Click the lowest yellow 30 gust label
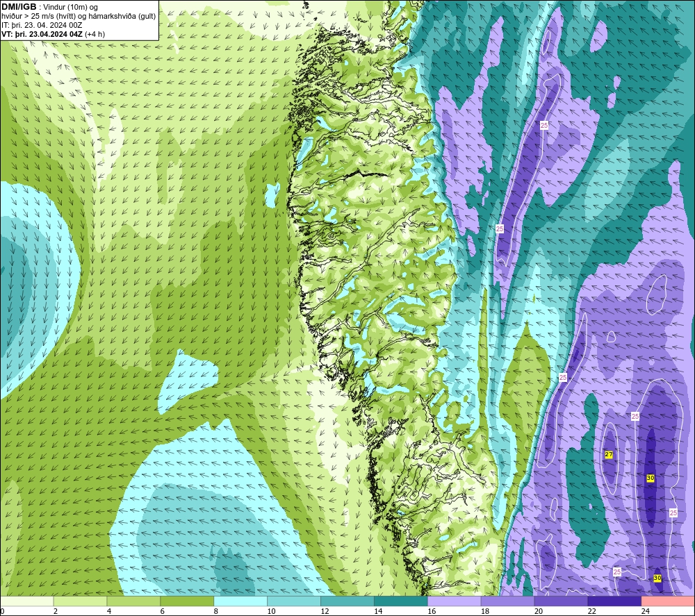Image resolution: width=695 pixels, height=616 pixels. tap(657, 578)
